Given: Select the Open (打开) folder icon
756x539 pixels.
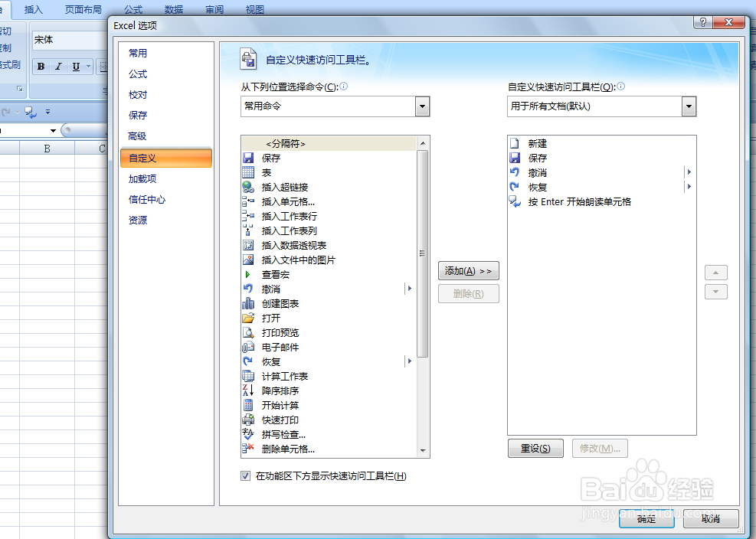Looking at the screenshot, I should click(248, 318).
